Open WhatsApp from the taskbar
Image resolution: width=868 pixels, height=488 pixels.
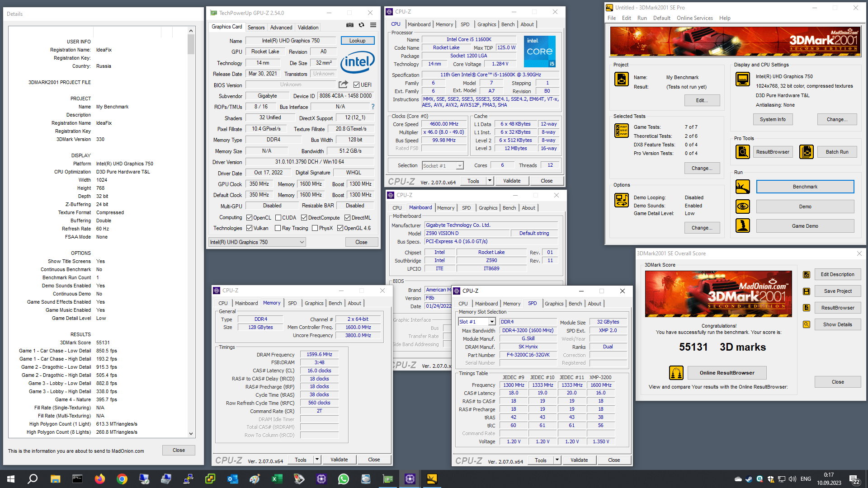point(344,479)
